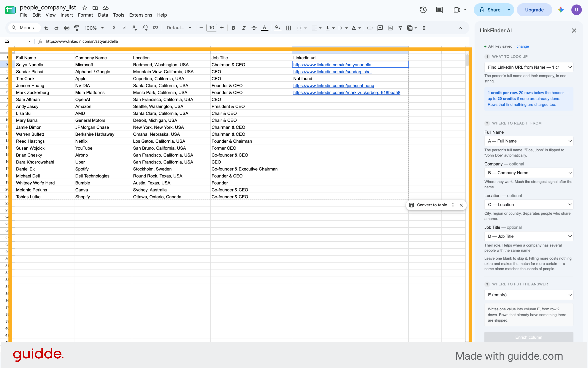Expand the Location column dropdown
This screenshot has height=368, width=588.
coord(529,205)
